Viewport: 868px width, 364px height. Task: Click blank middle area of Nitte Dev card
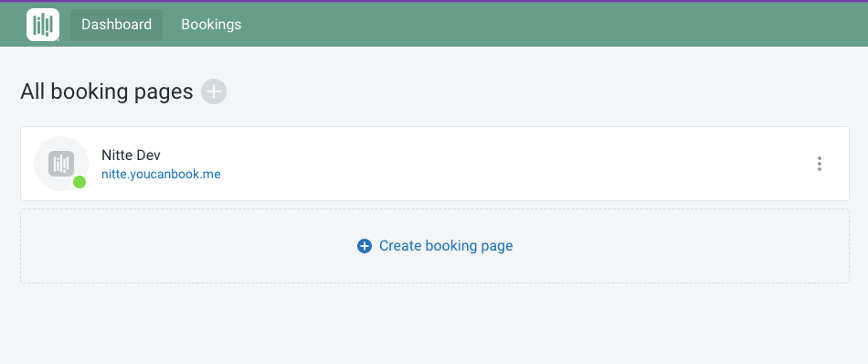pos(498,164)
